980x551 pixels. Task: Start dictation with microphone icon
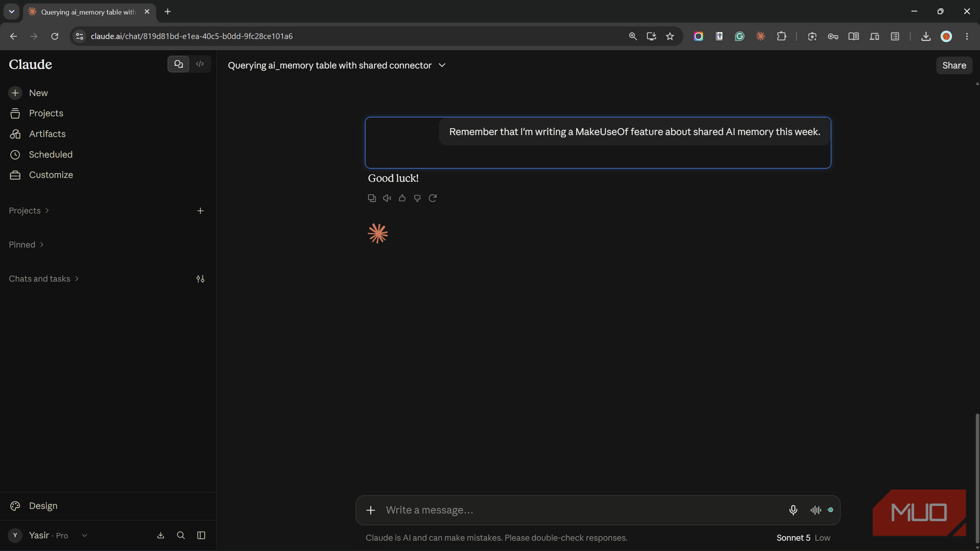click(x=793, y=510)
